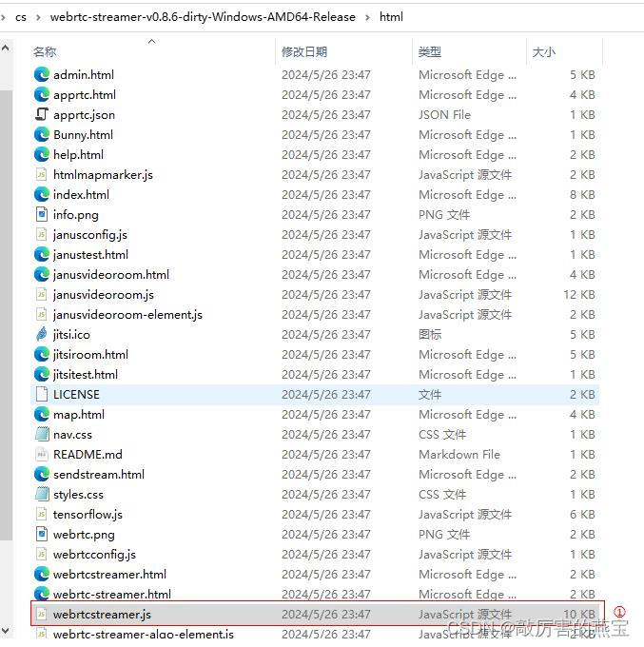644x647 pixels.
Task: Select the file name apprtc.json
Action: click(84, 115)
